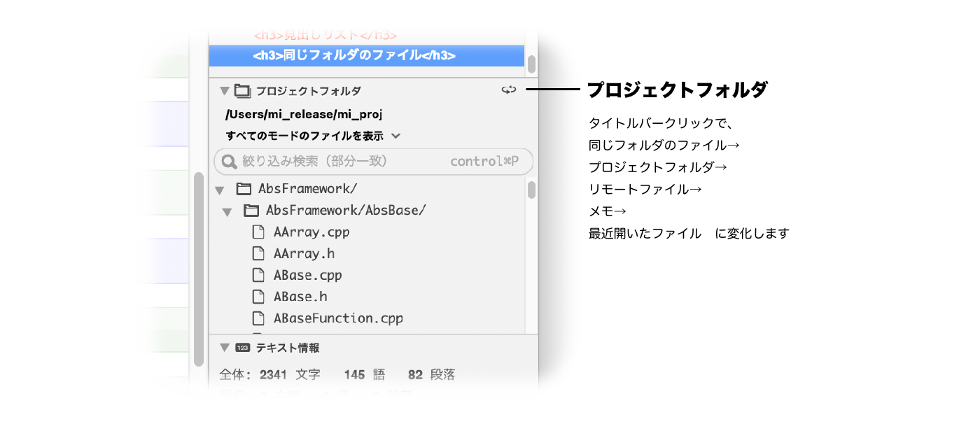This screenshot has width=980, height=438.
Task: Open the すべてのモードのファイルを表示 dropdown
Action: [395, 136]
